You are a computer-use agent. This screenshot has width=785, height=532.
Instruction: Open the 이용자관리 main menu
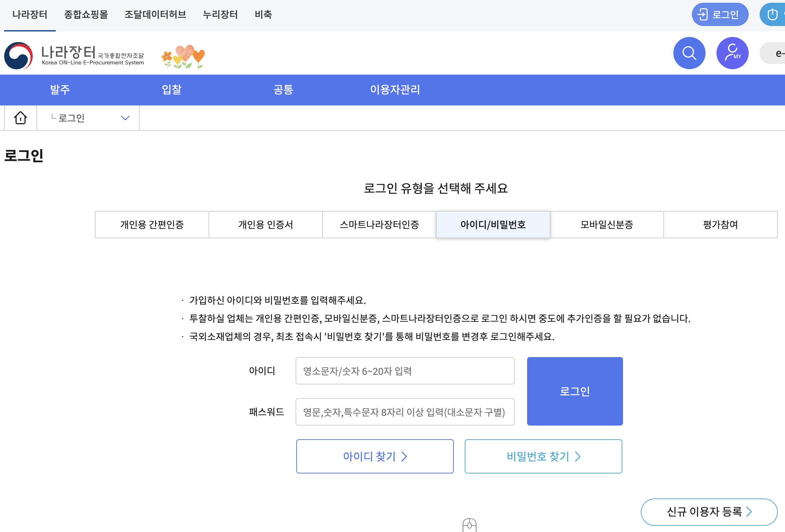click(395, 90)
